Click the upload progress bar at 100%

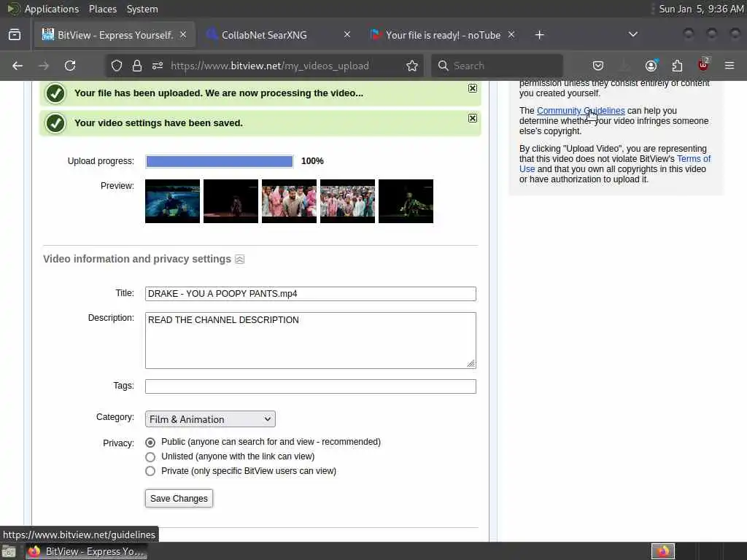tap(219, 161)
